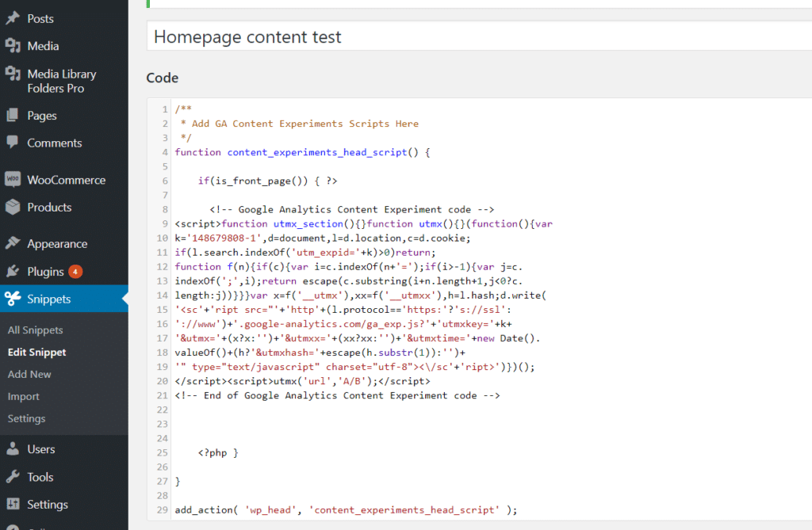Open the Import snippets page

(x=25, y=396)
